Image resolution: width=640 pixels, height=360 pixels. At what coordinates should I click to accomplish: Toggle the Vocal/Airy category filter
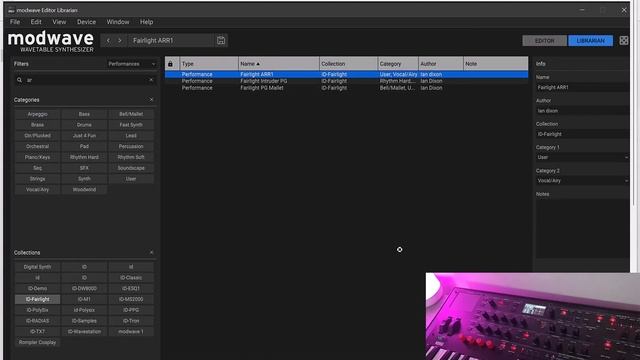point(38,189)
